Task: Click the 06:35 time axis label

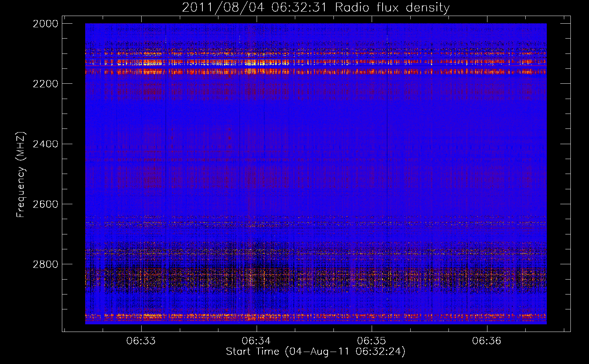Action: (371, 341)
